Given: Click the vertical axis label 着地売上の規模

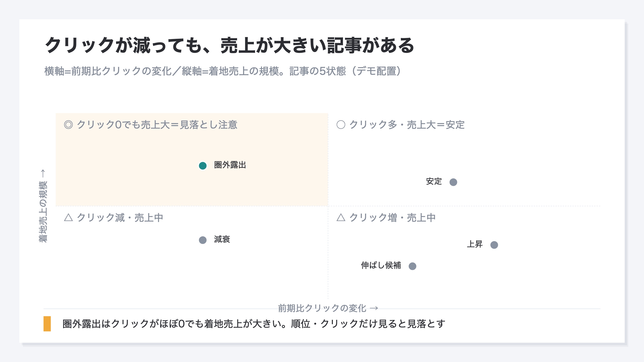Looking at the screenshot, I should pos(43,206).
